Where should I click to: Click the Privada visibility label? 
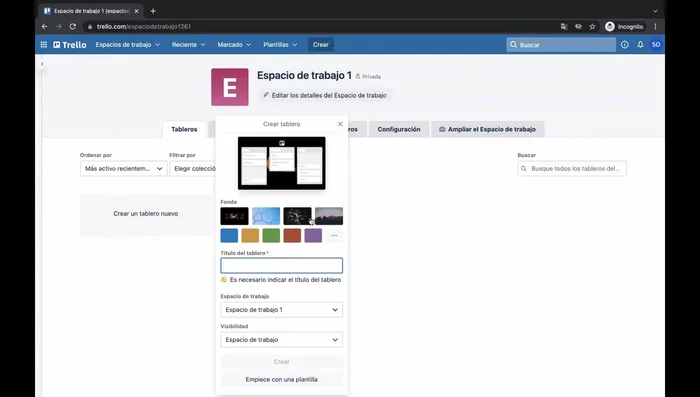[x=368, y=76]
